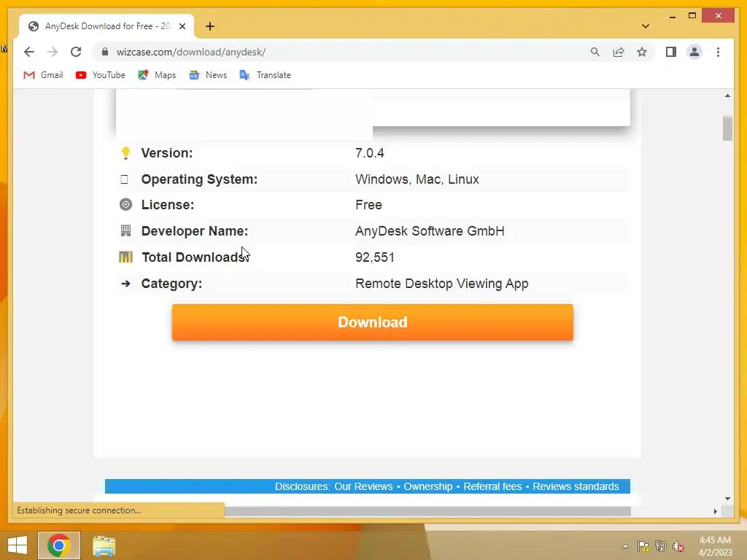Click the vertical scrollbar thumb

(727, 128)
